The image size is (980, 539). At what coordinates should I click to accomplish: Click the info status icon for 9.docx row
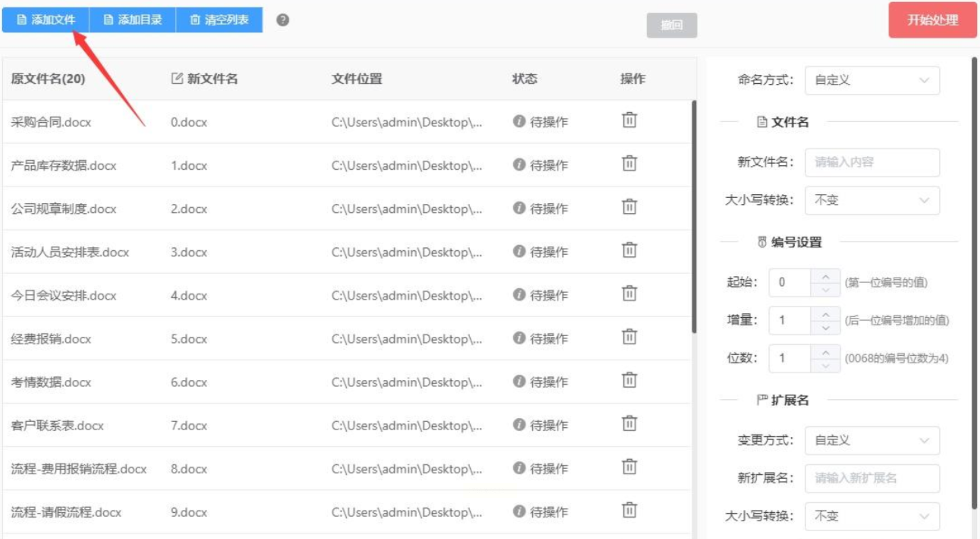tap(519, 511)
